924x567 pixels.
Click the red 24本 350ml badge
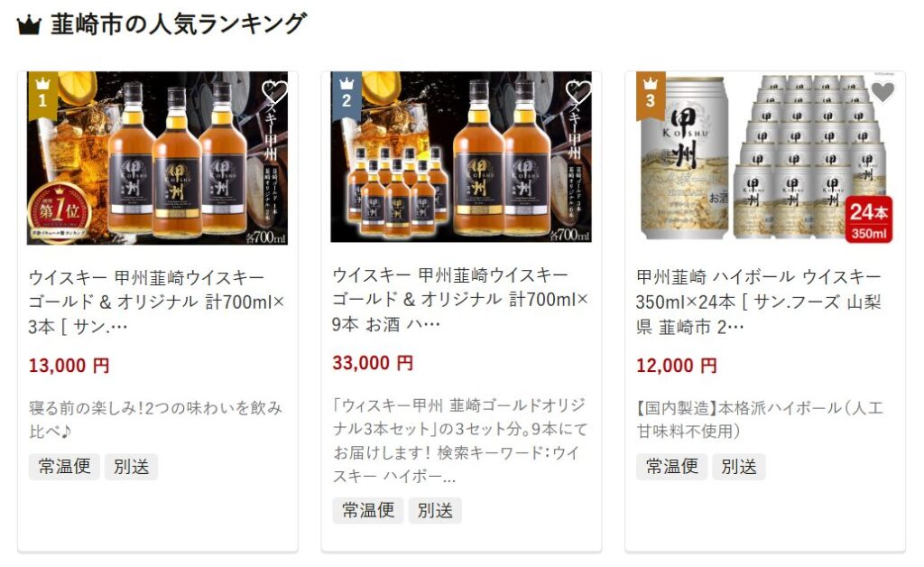tap(869, 219)
